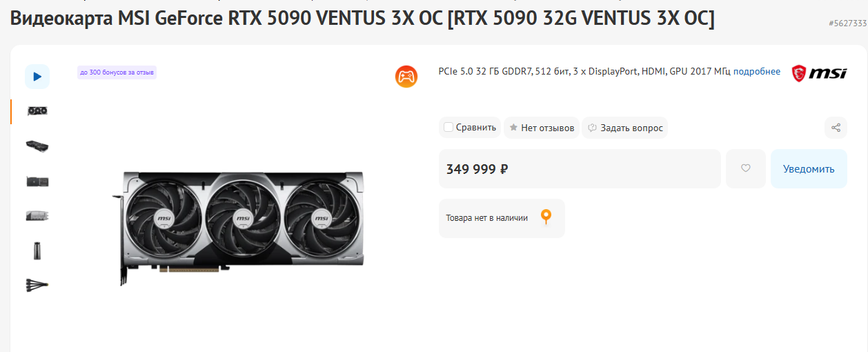868x352 pixels.
Task: Click the share icon button
Action: 836,128
